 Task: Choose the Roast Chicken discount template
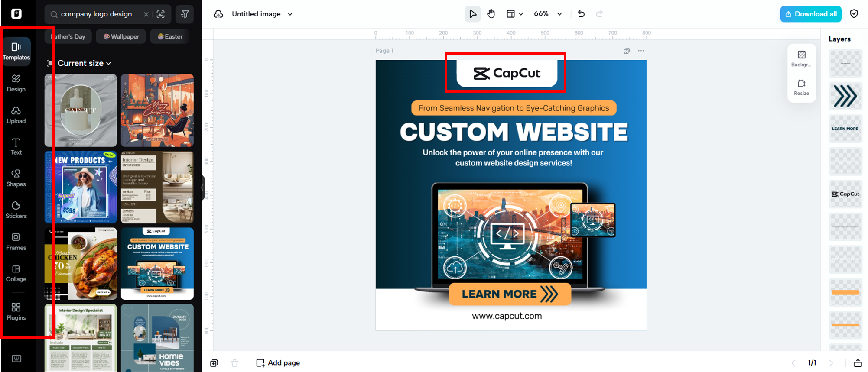pos(81,264)
